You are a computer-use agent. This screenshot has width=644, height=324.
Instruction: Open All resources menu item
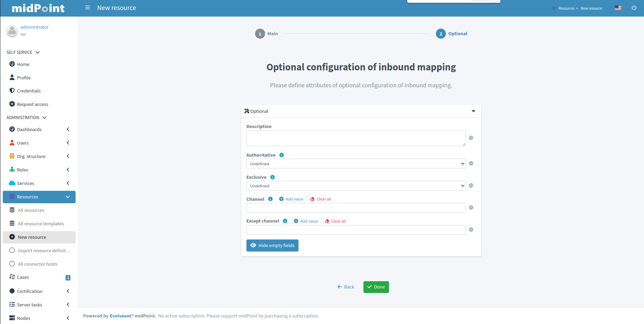click(31, 210)
